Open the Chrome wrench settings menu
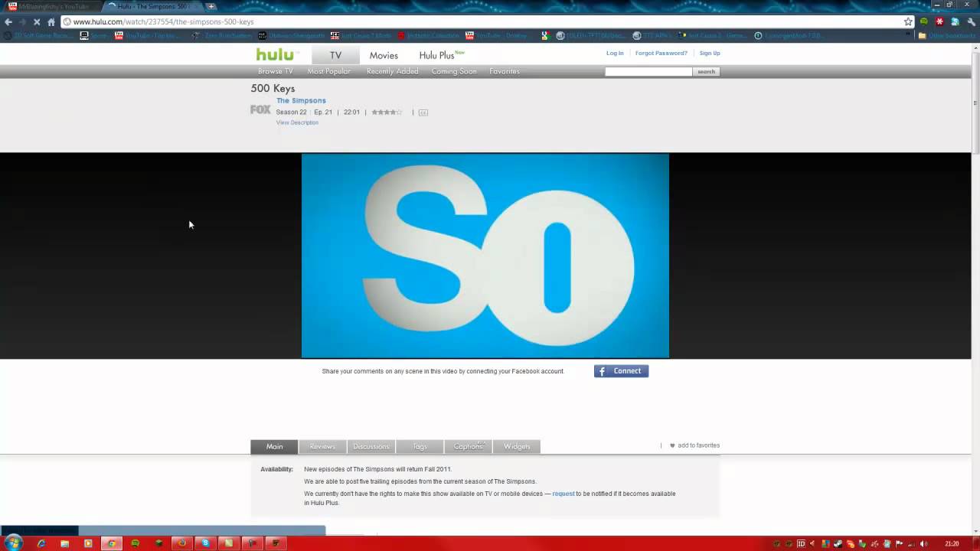This screenshot has width=980, height=551. [x=972, y=21]
